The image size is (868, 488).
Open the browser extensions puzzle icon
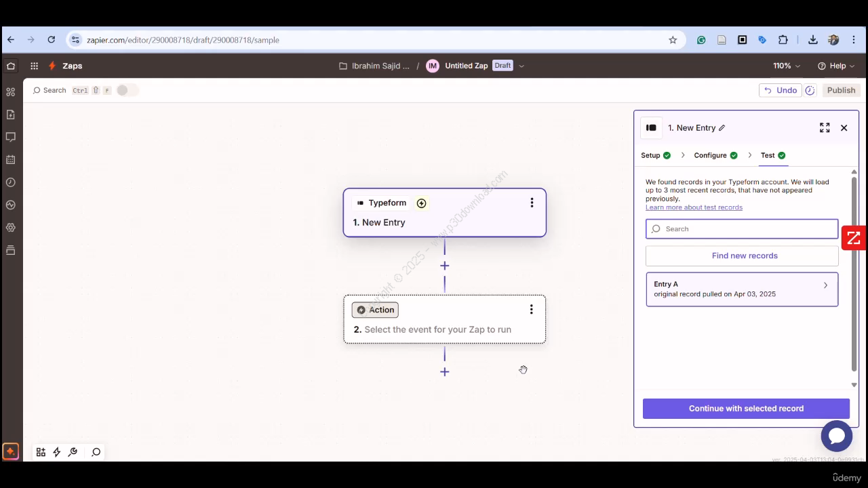pos(783,40)
